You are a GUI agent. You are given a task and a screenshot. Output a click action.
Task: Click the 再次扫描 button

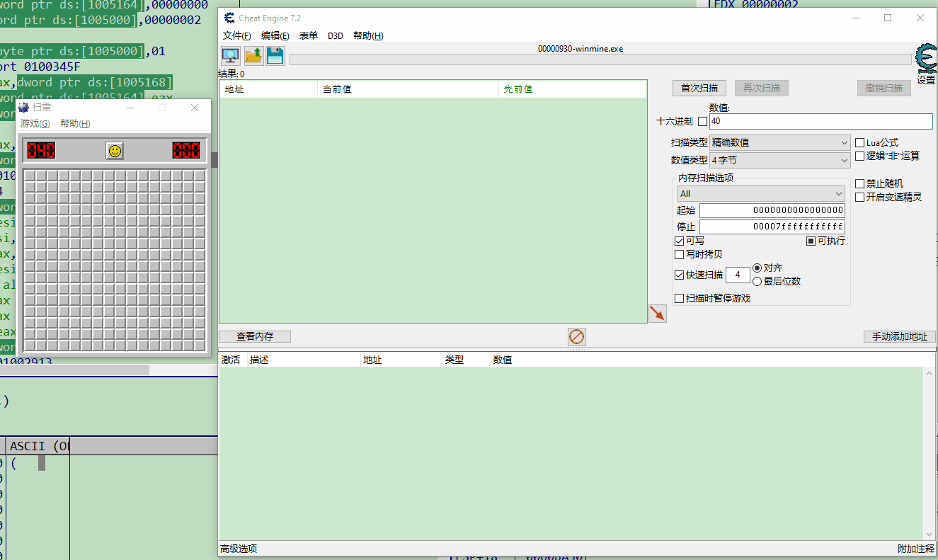pyautogui.click(x=762, y=88)
